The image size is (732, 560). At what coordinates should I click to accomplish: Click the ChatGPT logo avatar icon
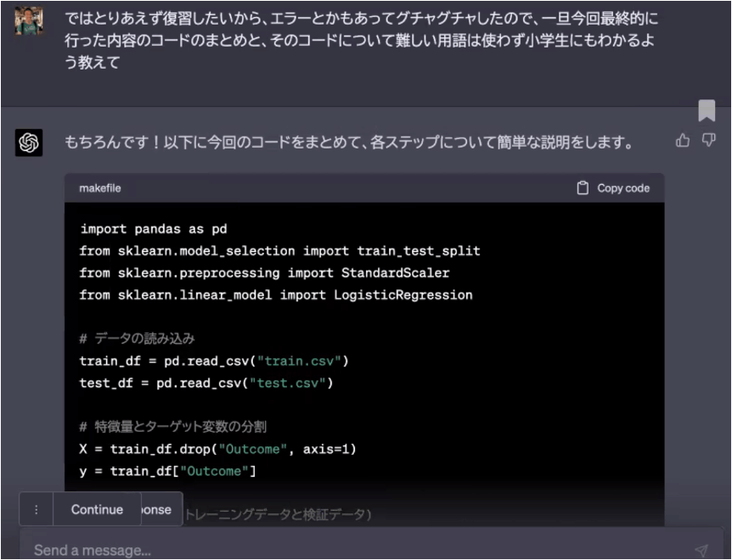point(29,143)
